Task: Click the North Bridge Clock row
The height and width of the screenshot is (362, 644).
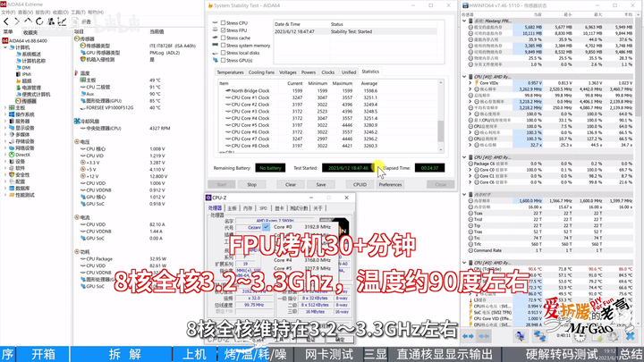Action: [328, 90]
